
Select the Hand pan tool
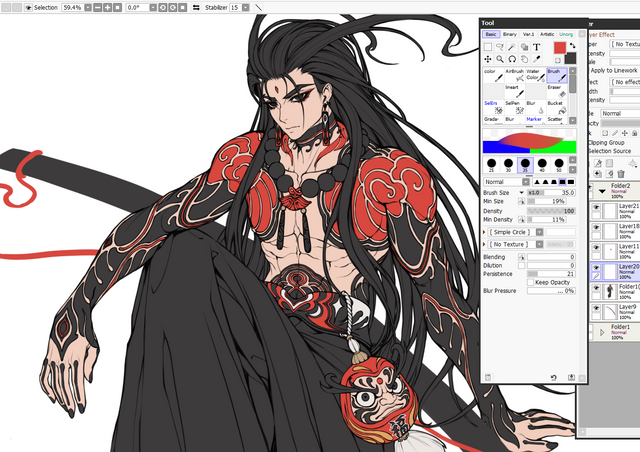pyautogui.click(x=524, y=59)
